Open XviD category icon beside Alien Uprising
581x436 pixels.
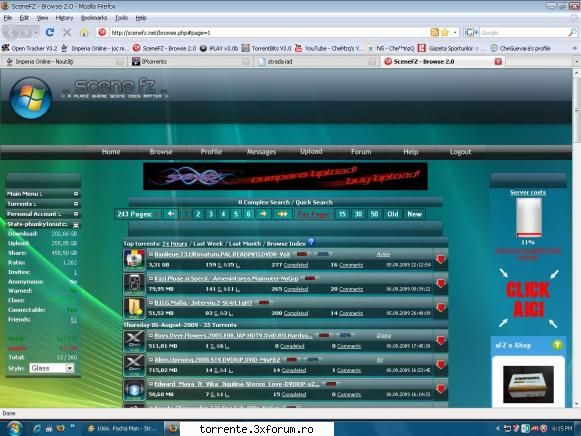coord(134,365)
